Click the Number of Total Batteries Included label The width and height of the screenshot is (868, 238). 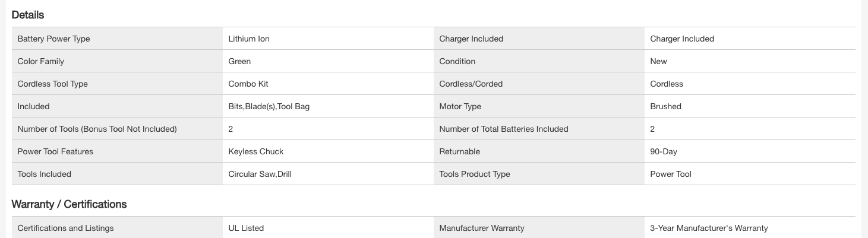pos(504,129)
